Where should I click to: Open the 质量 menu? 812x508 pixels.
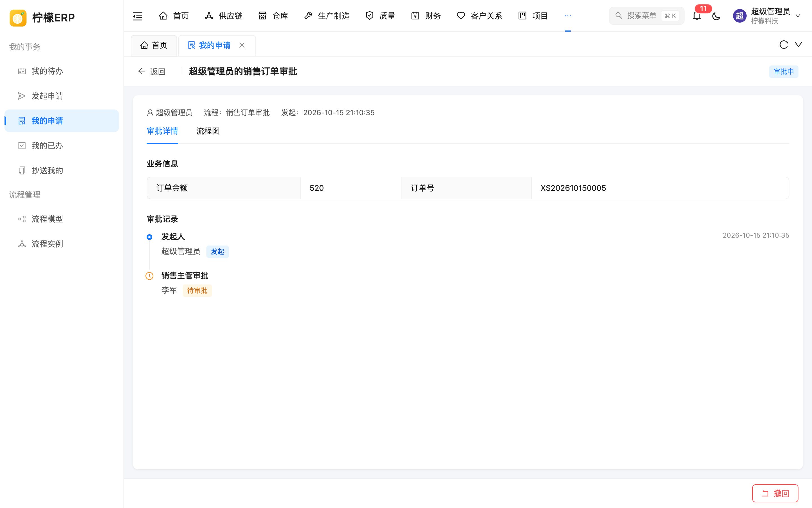[381, 16]
